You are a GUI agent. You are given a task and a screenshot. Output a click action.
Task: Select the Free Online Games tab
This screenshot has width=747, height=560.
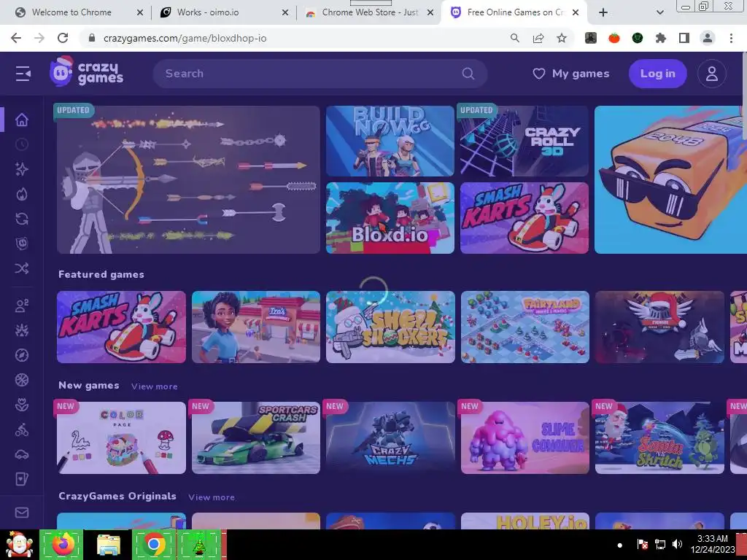tap(514, 12)
